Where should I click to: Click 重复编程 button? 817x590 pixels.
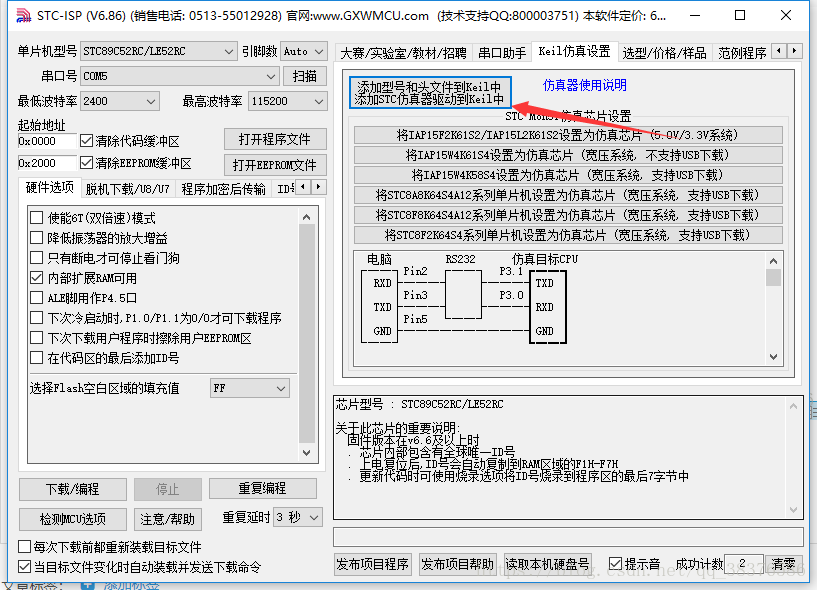(x=263, y=488)
